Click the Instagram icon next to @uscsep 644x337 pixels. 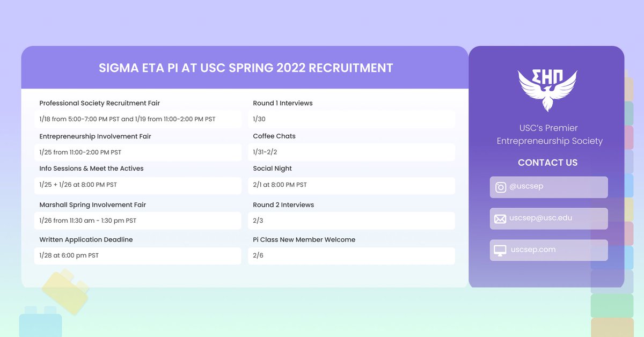click(500, 187)
